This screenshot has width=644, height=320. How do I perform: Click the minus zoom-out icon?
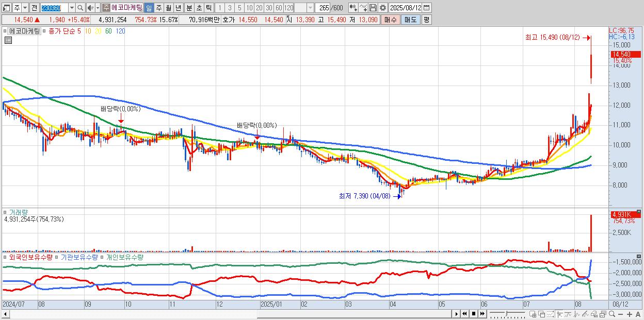620,314
